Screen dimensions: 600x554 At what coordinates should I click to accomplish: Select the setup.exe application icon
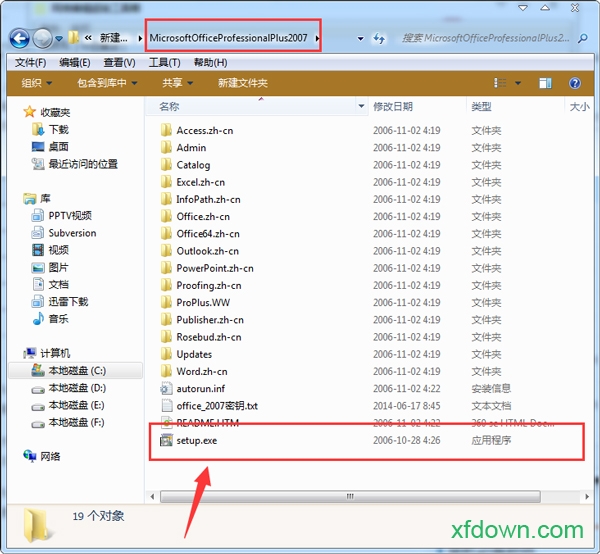tap(166, 440)
